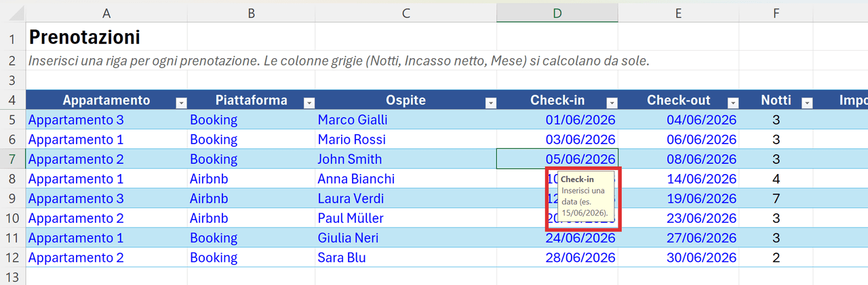Select the Marco Gialli guest cell
868x285 pixels.
click(406, 120)
